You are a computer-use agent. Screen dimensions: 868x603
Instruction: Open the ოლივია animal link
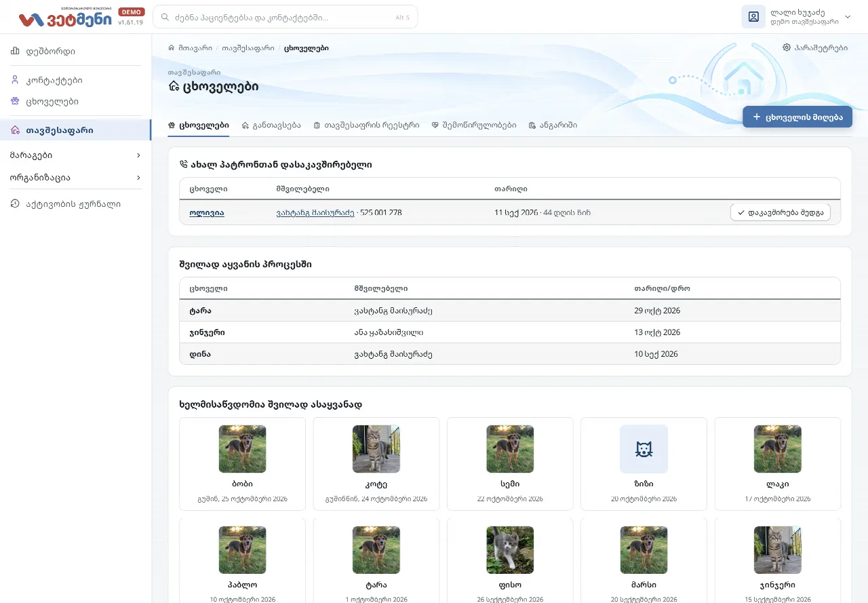click(x=207, y=213)
